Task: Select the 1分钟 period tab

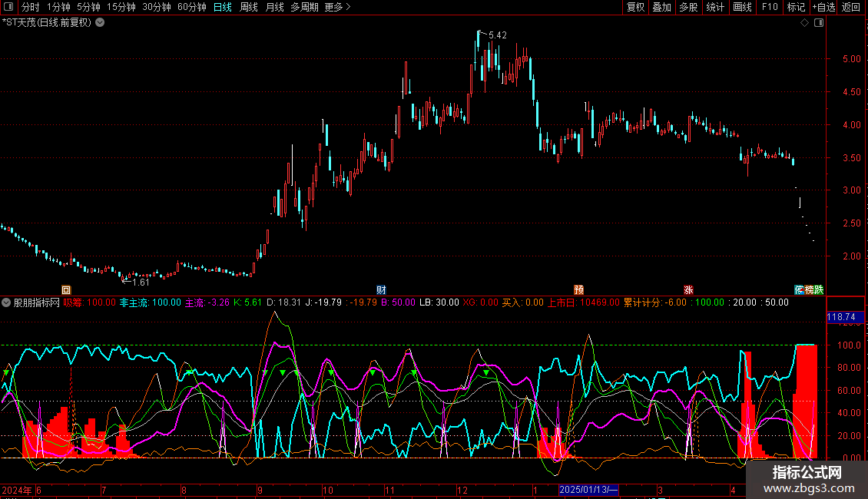Action: point(58,7)
